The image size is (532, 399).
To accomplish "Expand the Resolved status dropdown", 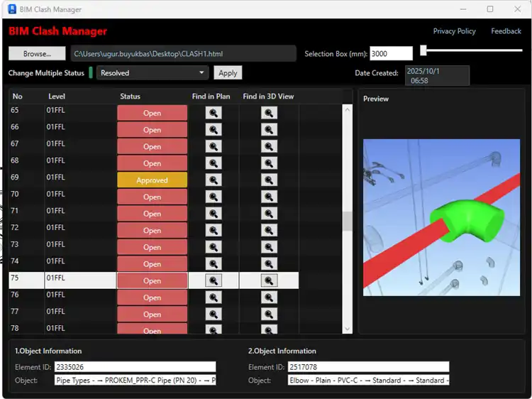I will [201, 72].
